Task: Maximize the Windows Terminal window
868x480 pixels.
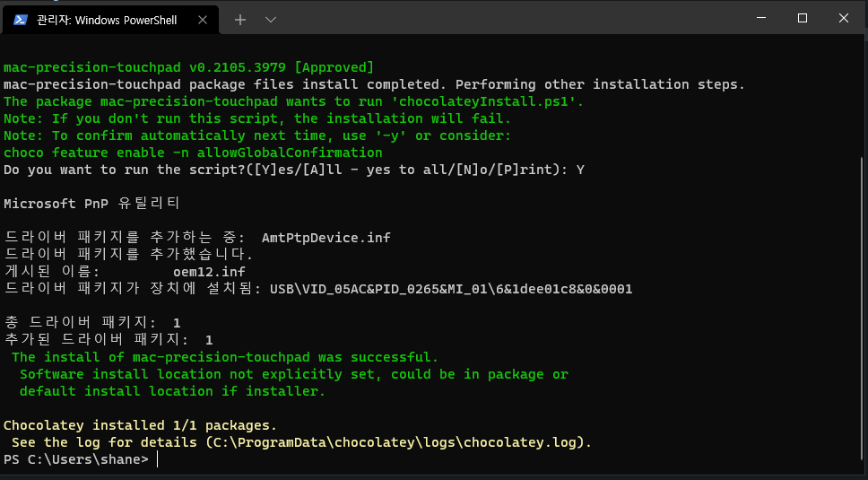Action: (x=803, y=18)
